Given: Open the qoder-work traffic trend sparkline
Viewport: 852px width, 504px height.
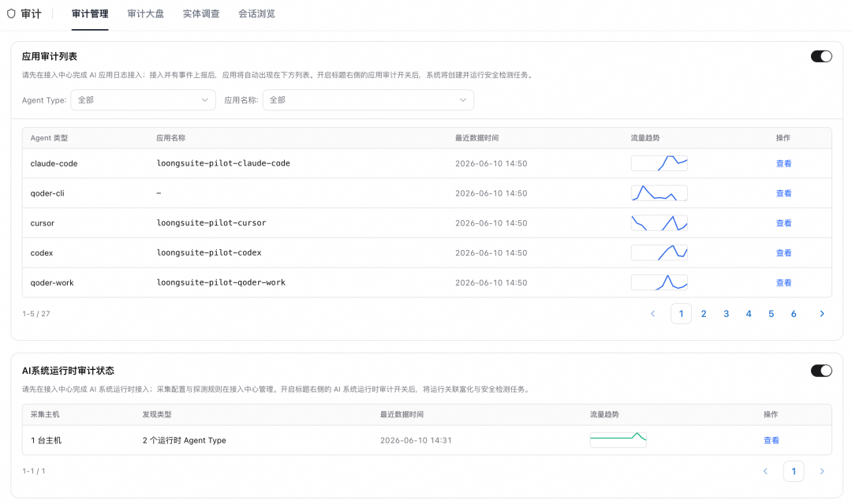Looking at the screenshot, I should tap(659, 283).
